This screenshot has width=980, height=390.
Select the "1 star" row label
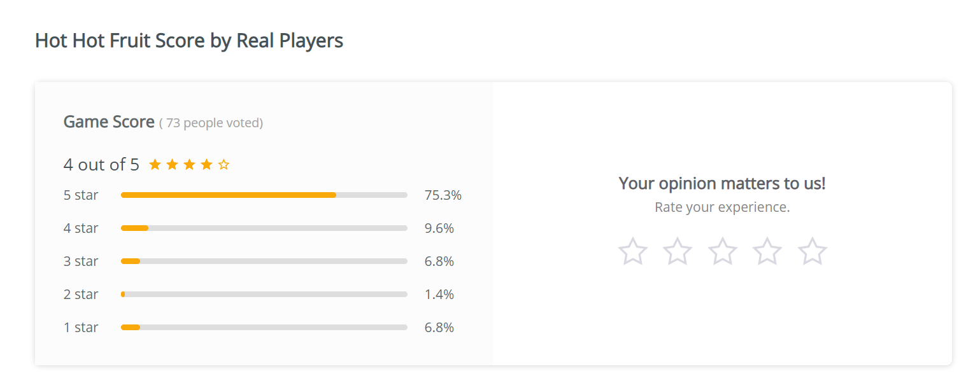pos(81,328)
